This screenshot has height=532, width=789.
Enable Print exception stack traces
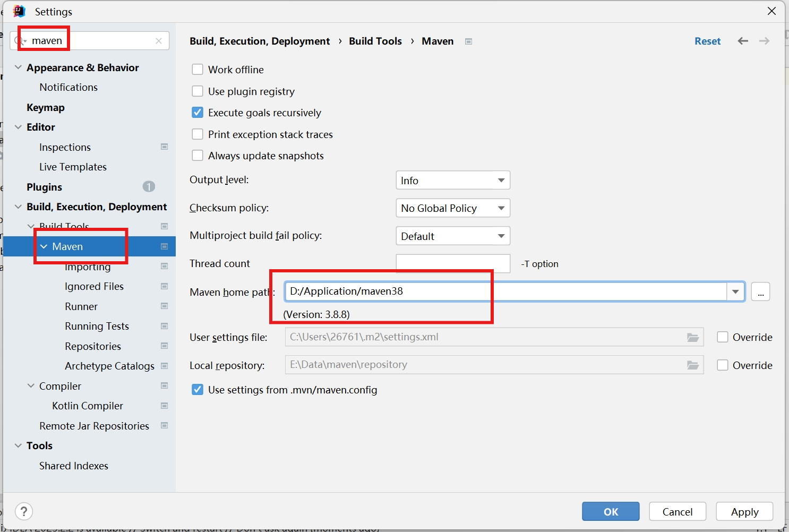point(198,134)
